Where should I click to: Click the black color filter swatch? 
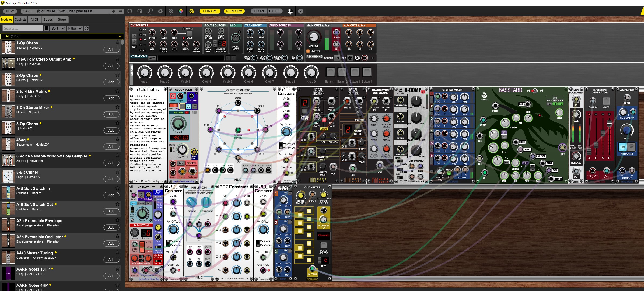point(47,28)
